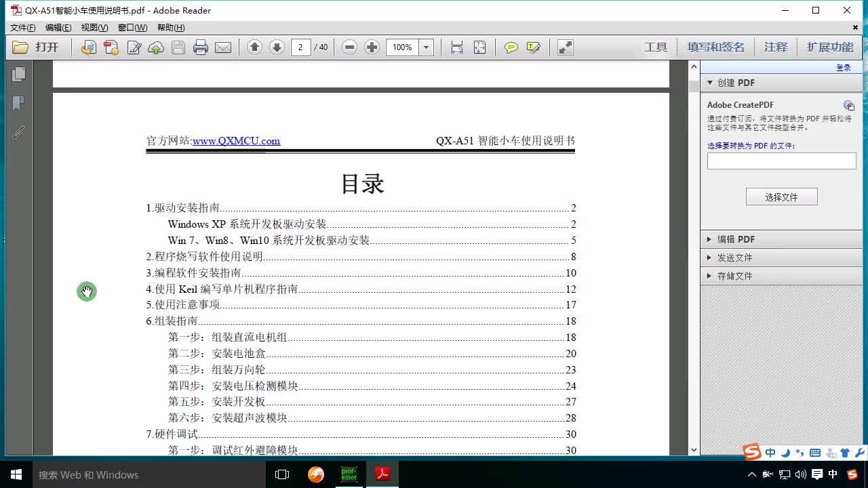Image resolution: width=868 pixels, height=488 pixels.
Task: Open the 视图(V) menu
Action: tap(94, 28)
